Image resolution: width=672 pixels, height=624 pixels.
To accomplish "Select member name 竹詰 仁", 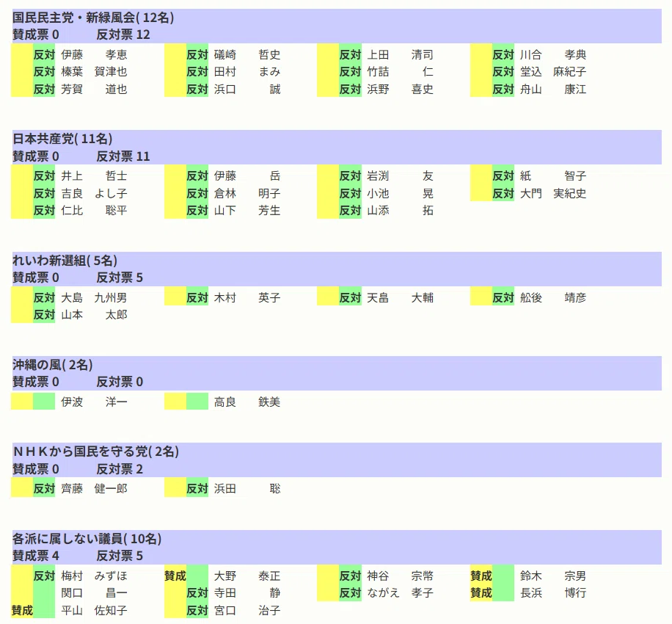I will point(400,72).
